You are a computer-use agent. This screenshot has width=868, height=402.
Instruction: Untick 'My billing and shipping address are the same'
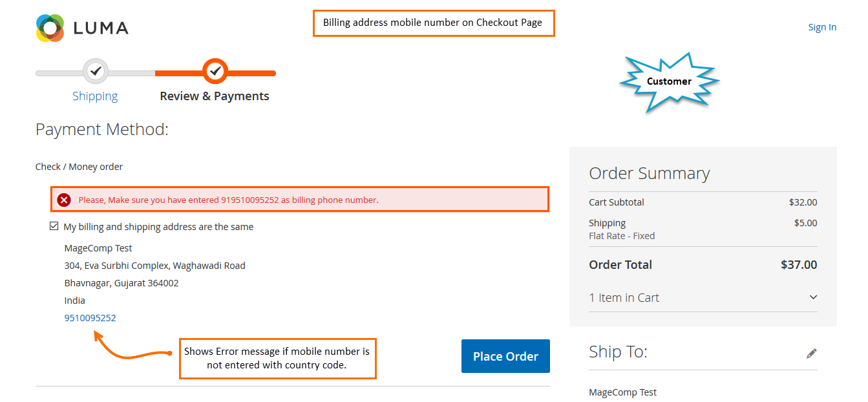54,227
